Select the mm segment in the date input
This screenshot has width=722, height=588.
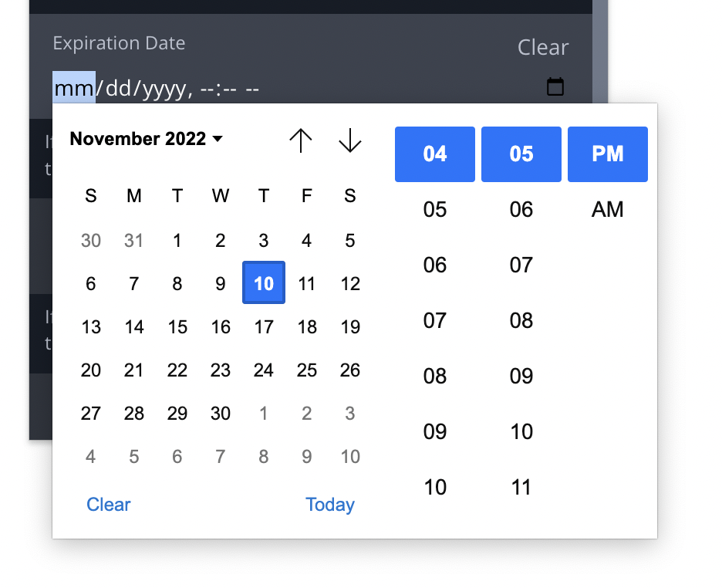[x=73, y=87]
